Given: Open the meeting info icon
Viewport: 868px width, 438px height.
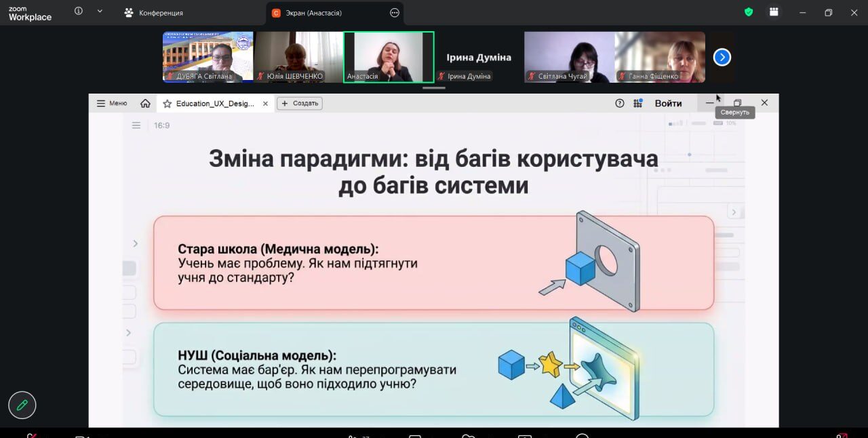Looking at the screenshot, I should 79,12.
